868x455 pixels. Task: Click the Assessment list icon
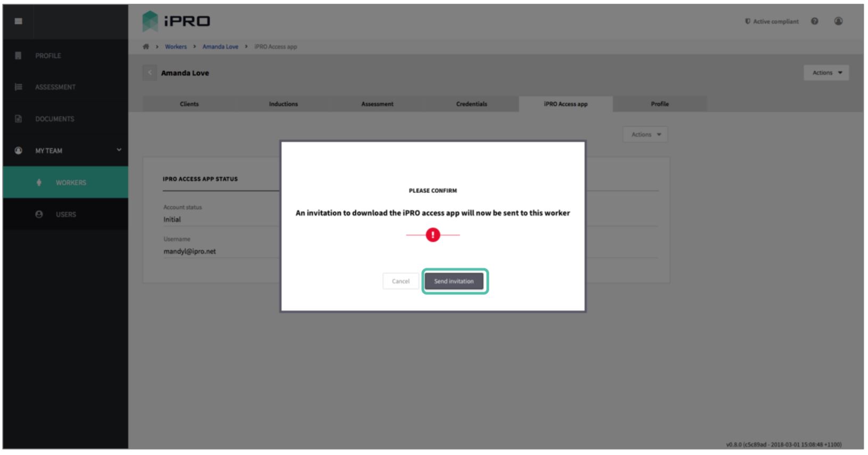(x=19, y=87)
